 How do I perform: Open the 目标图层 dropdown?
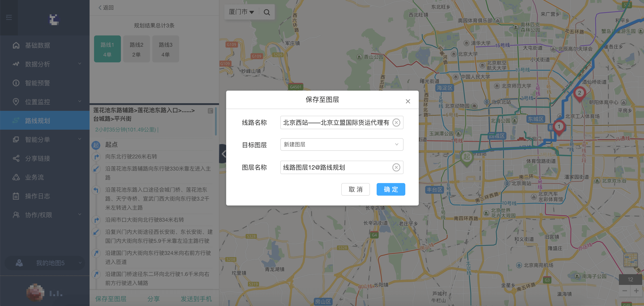341,144
